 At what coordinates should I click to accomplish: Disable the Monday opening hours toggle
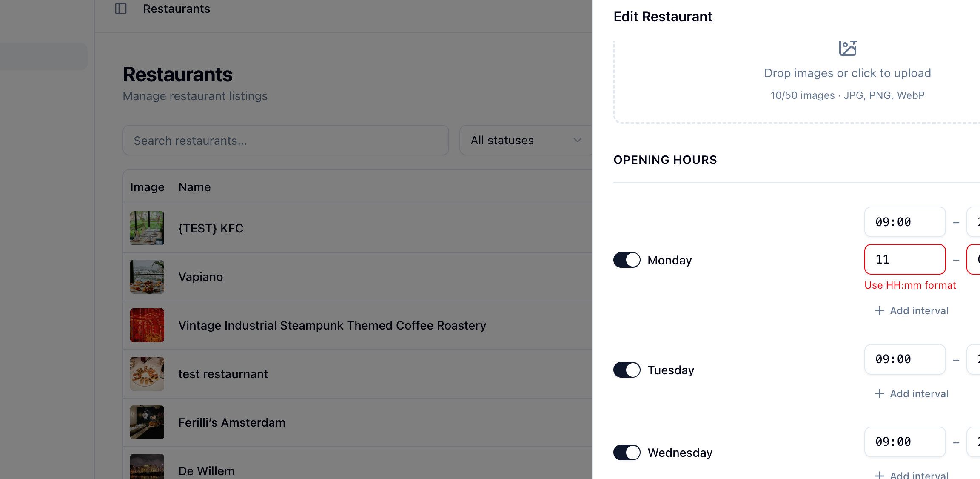tap(627, 260)
